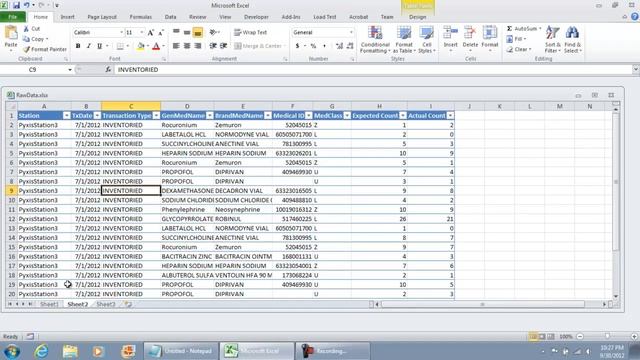
Task: Toggle Italic formatting
Action: click(89, 46)
